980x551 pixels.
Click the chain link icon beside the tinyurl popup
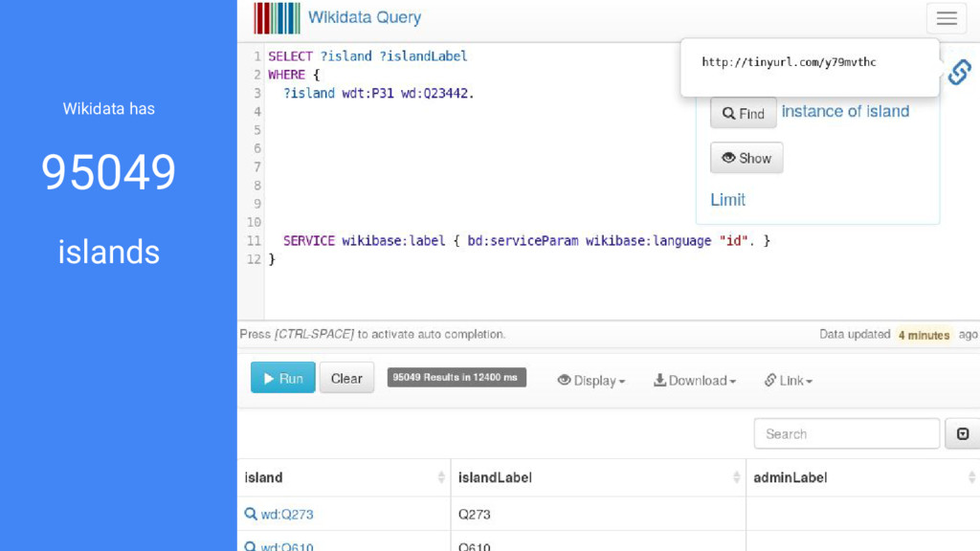[959, 72]
